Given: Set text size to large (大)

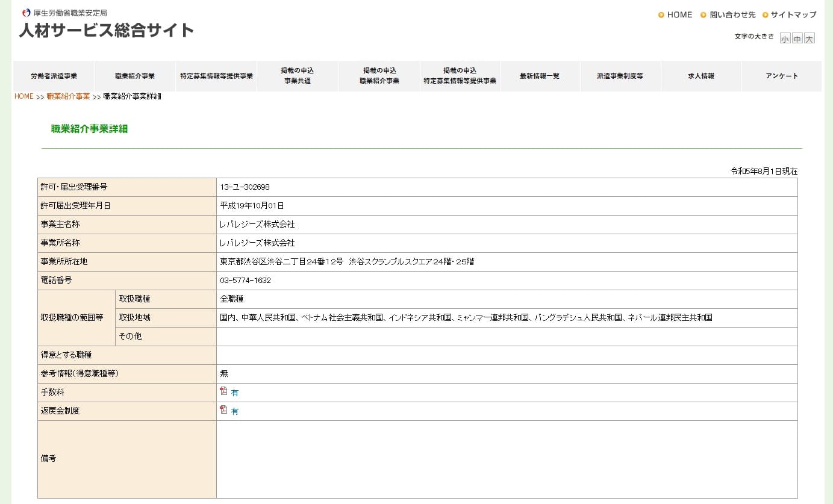Looking at the screenshot, I should 810,39.
